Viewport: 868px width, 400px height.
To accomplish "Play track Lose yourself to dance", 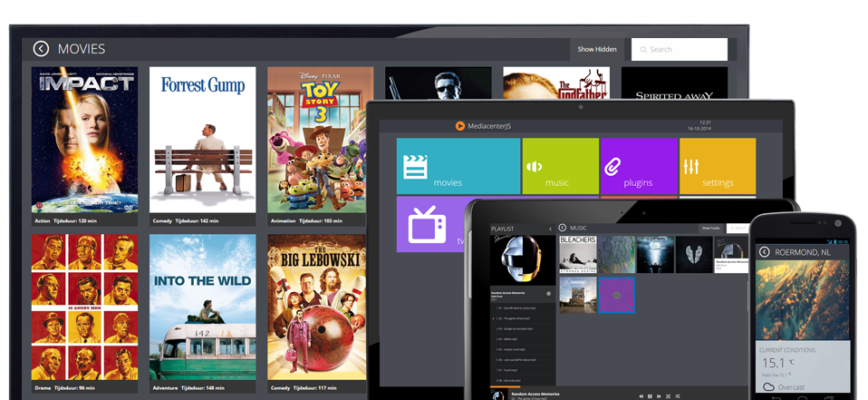I will [523, 360].
